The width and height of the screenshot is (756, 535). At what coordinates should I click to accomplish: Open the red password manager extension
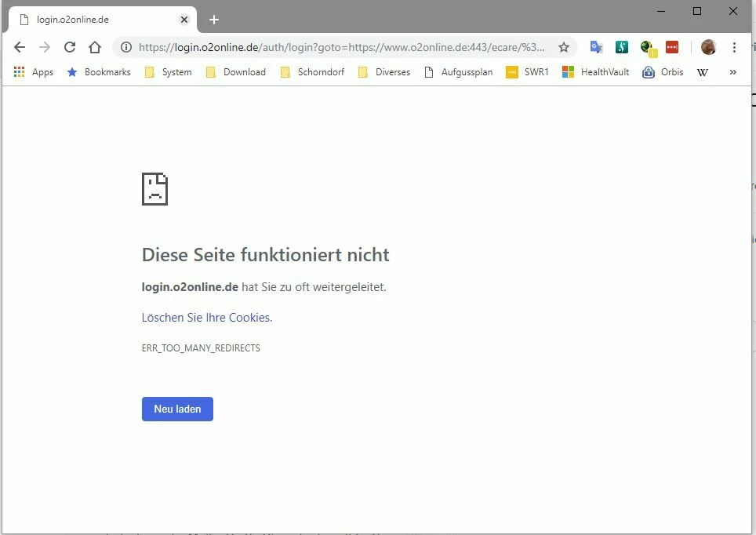671,47
